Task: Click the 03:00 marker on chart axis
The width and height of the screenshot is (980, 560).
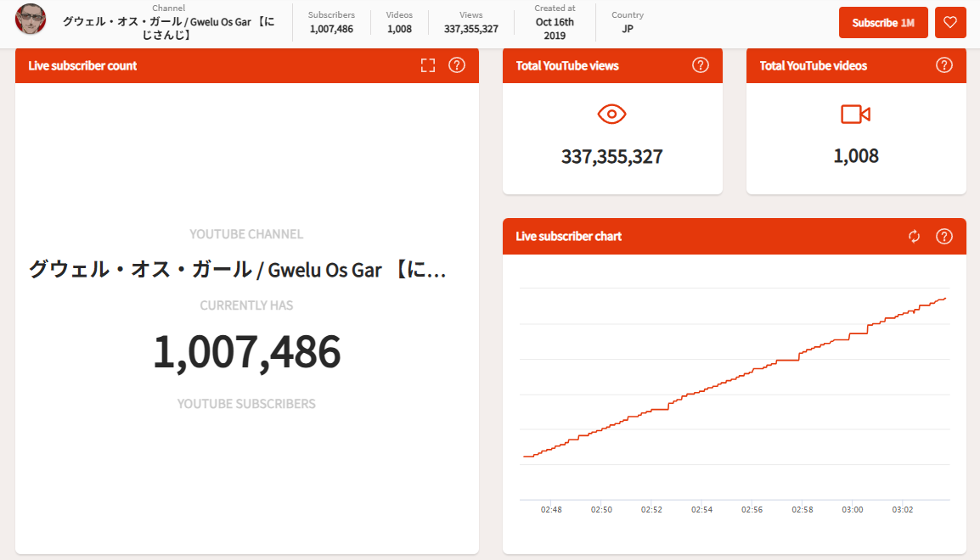Action: pos(853,510)
